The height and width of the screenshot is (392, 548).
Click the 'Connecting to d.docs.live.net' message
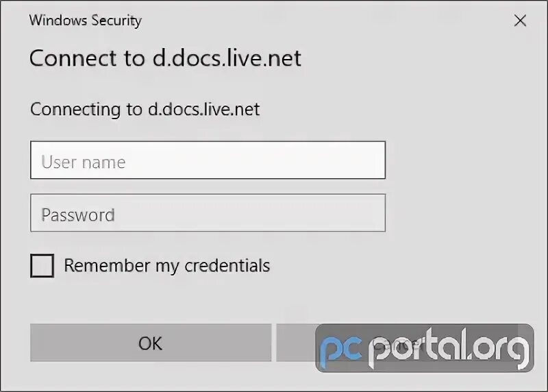(x=145, y=110)
